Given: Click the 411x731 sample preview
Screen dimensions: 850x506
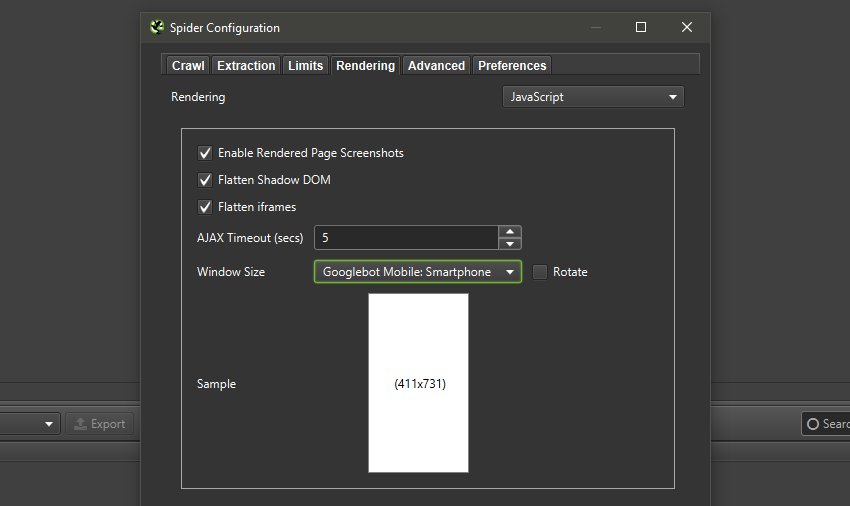Looking at the screenshot, I should [418, 383].
